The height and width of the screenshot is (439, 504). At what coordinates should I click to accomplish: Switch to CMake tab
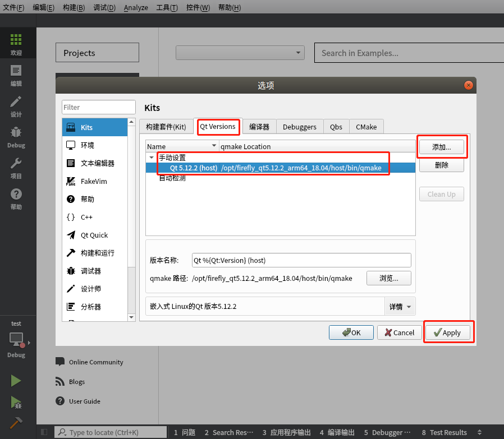pyautogui.click(x=366, y=127)
